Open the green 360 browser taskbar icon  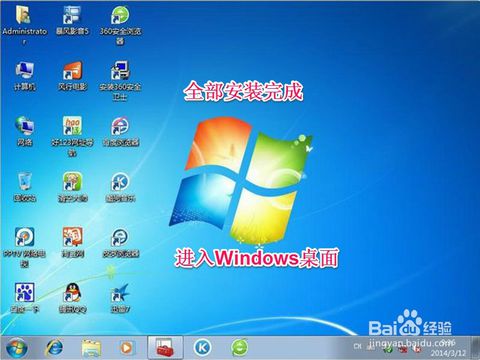[x=239, y=348]
